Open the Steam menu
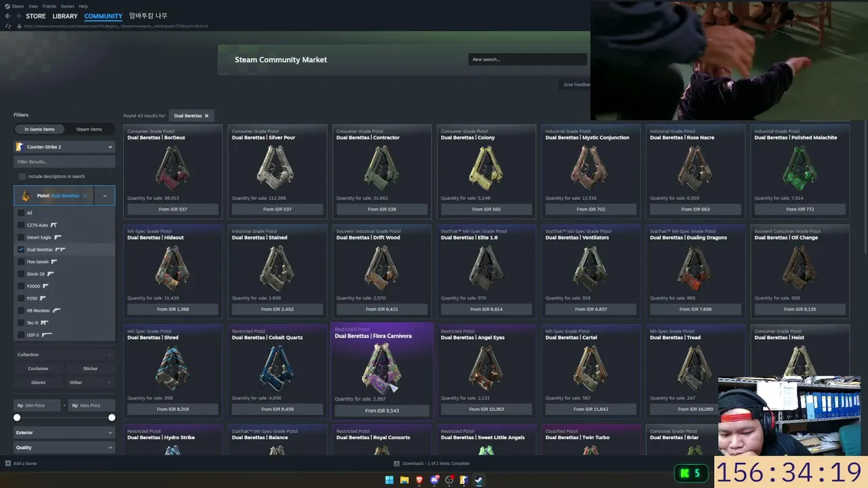 tap(18, 6)
